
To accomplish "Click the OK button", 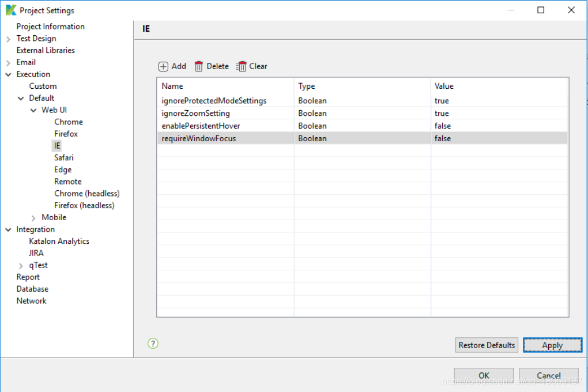I will [484, 375].
